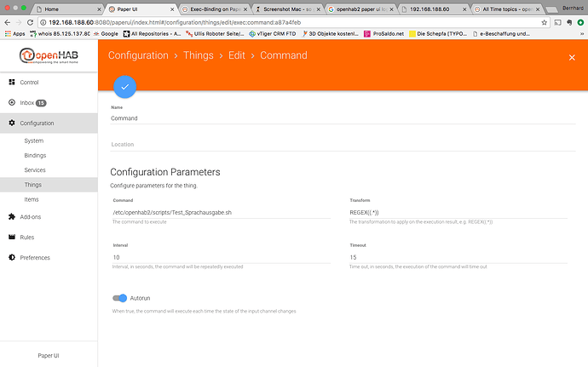This screenshot has width=588, height=367.
Task: Click the Configuration gear icon
Action: coord(12,123)
